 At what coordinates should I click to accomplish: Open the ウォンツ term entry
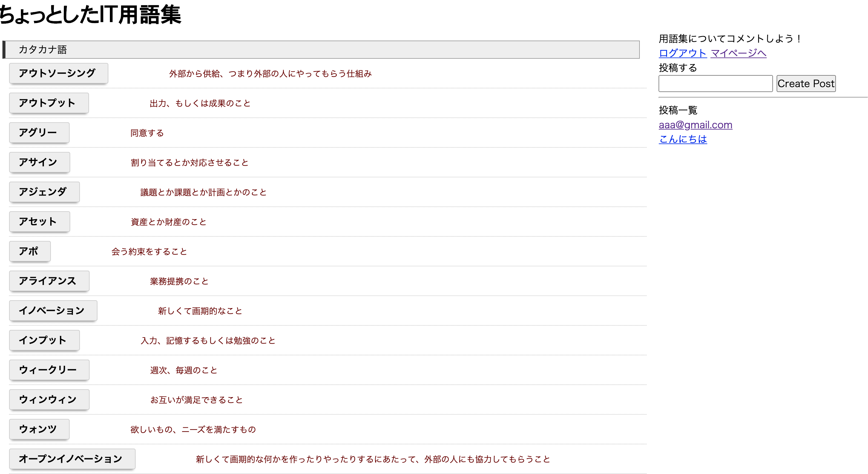39,429
